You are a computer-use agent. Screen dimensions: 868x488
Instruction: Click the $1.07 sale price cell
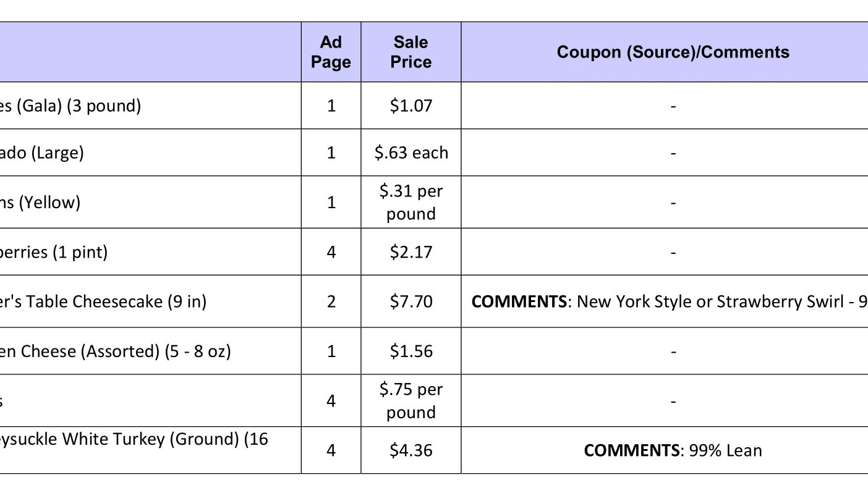(x=411, y=106)
